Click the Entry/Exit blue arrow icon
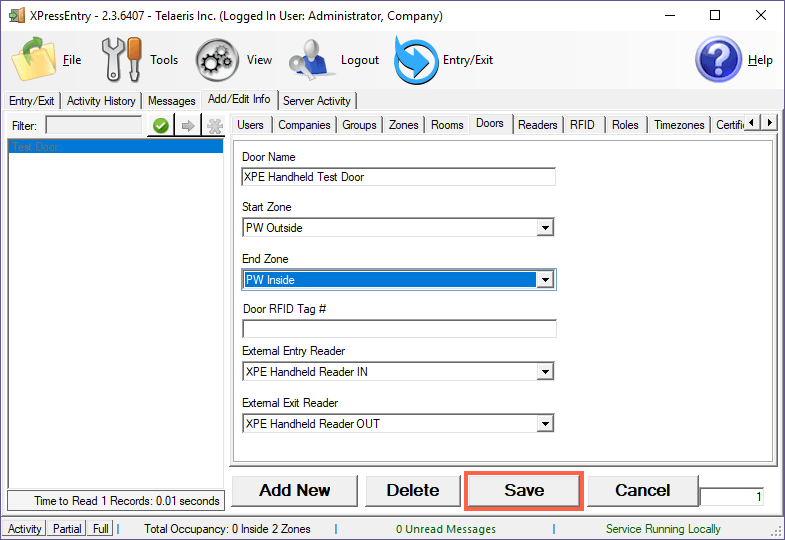The image size is (785, 540). 415,60
